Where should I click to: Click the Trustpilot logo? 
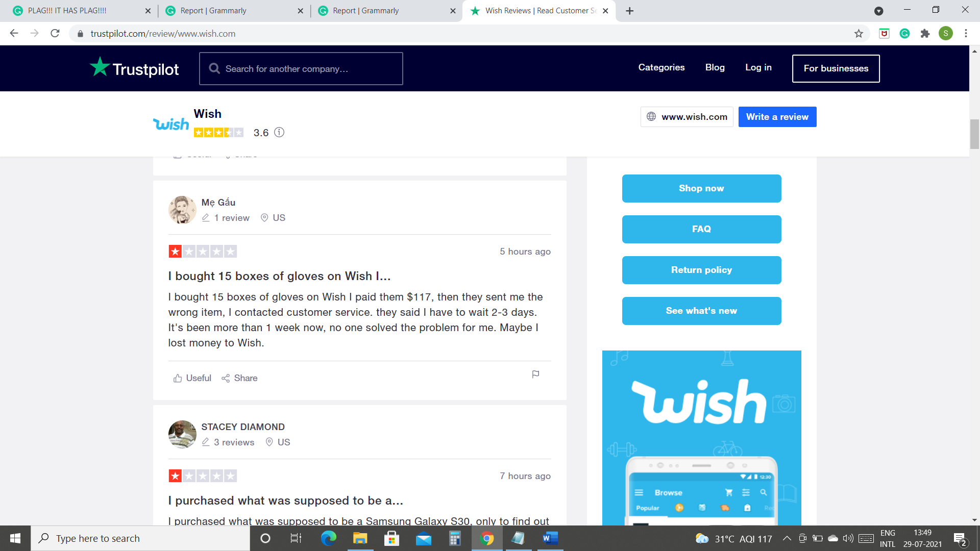pos(134,68)
